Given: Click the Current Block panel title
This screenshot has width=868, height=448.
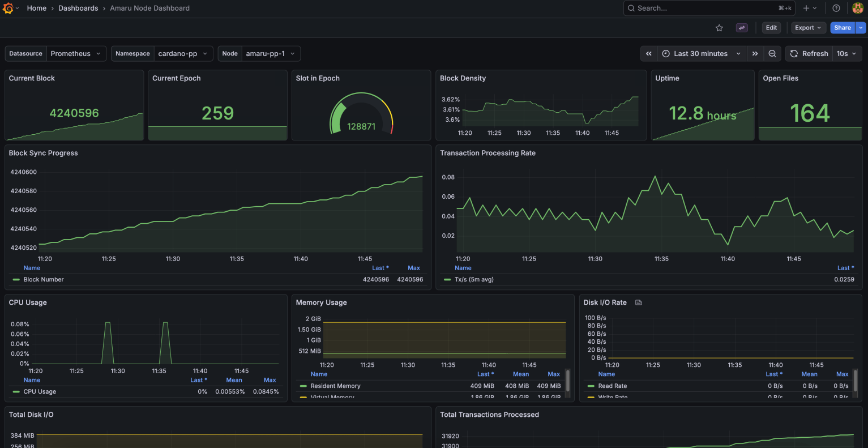Looking at the screenshot, I should [32, 78].
